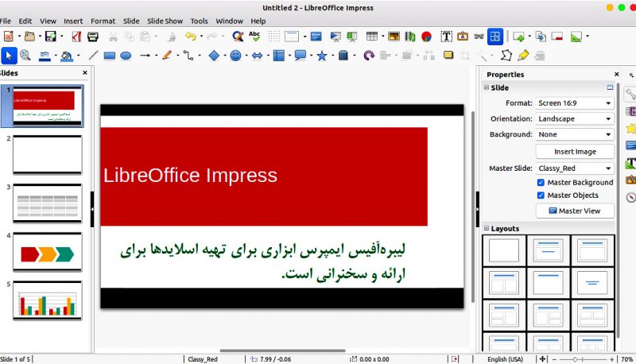Click the zoom in plus button
636x364 pixels.
pos(611,359)
